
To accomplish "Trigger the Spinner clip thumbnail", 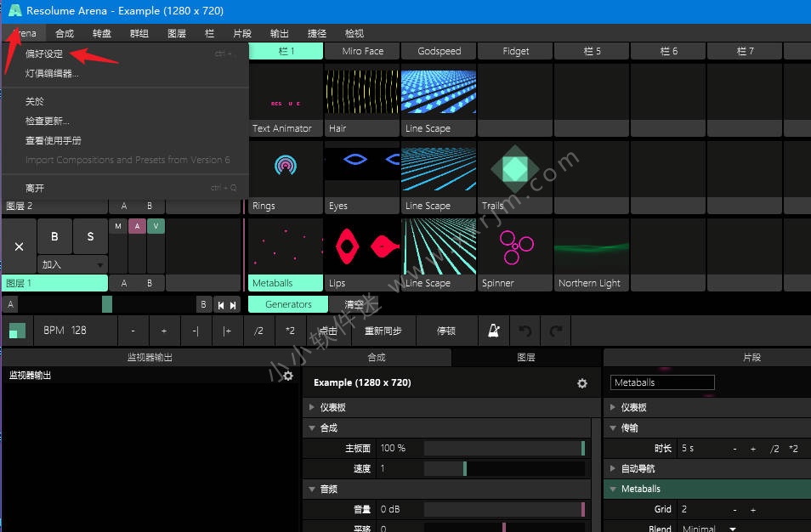I will coord(515,246).
